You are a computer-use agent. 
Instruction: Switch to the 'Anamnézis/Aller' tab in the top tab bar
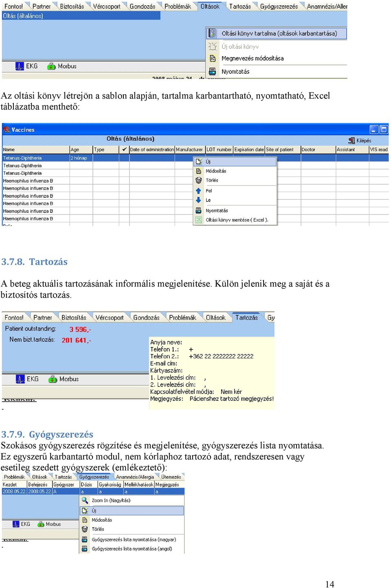tap(327, 6)
